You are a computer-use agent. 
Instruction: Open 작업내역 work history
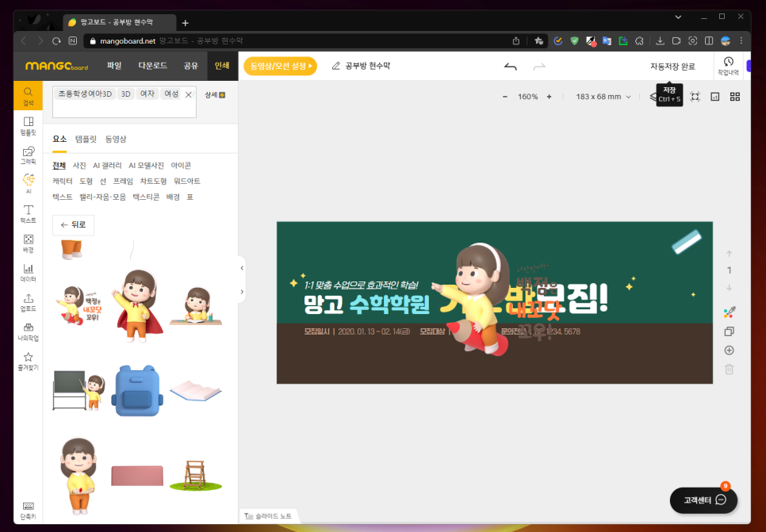[728, 66]
